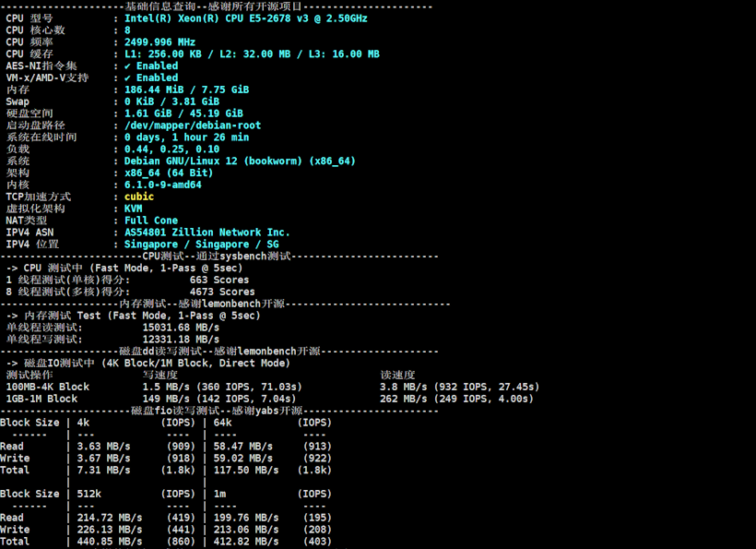Screen dimensions: 756x549
Task: Select the KVM virtualization value
Action: pyautogui.click(x=134, y=209)
